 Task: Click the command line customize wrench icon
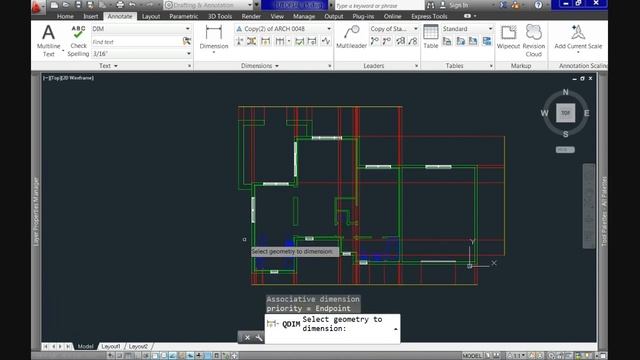[259, 338]
